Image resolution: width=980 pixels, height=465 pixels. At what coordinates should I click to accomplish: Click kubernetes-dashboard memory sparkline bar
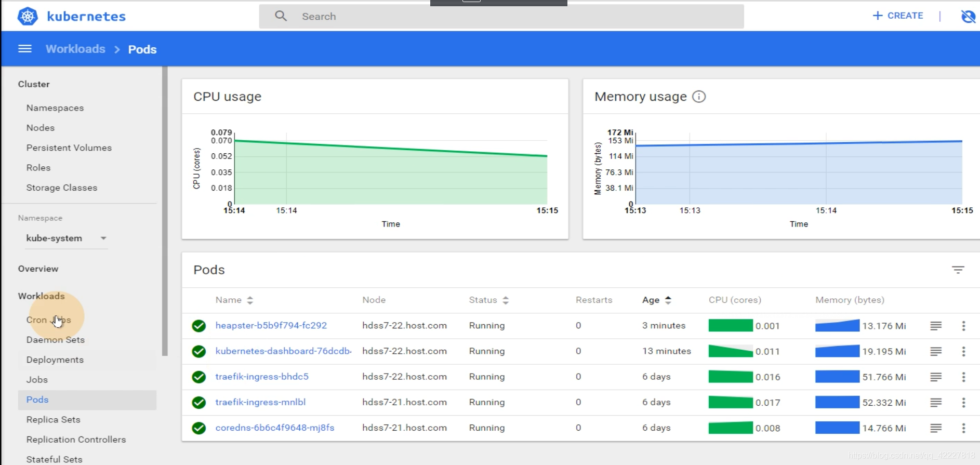pos(837,351)
